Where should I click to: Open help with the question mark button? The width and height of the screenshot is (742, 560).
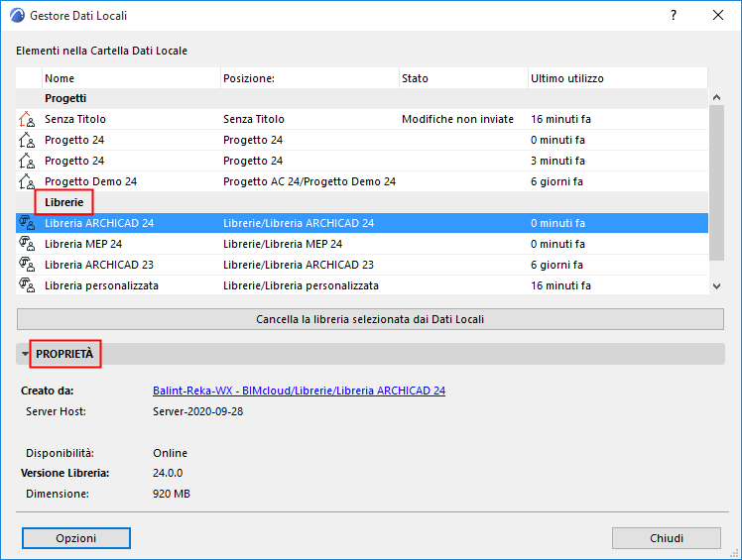click(674, 15)
